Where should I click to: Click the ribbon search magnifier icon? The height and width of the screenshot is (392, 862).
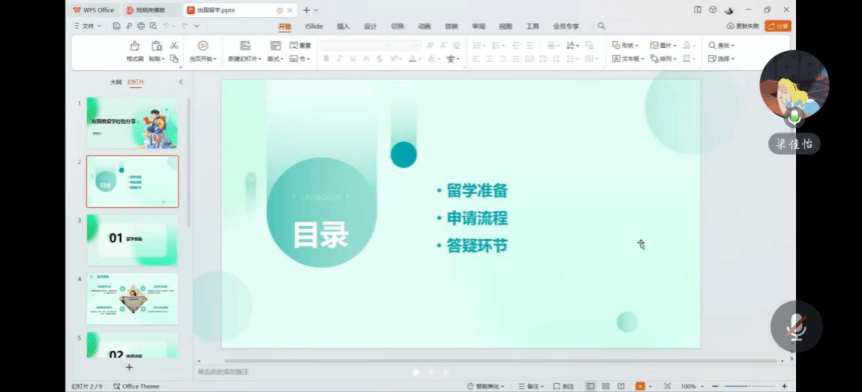[x=601, y=26]
